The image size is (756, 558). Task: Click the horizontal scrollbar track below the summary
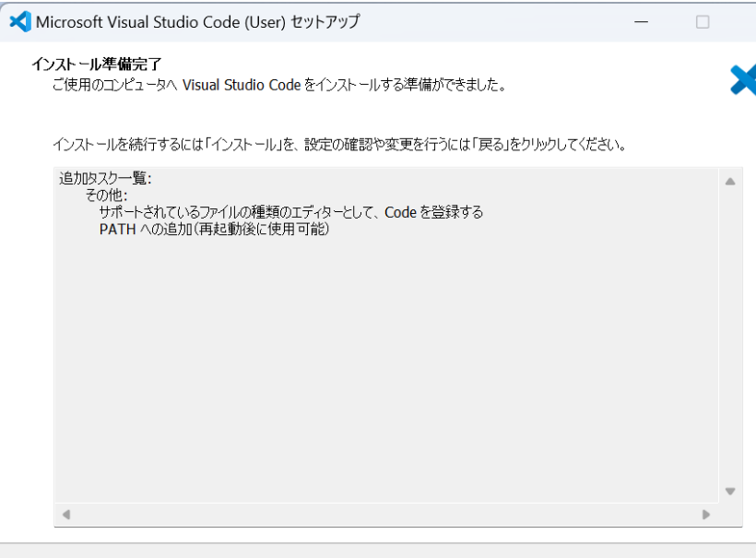[385, 514]
